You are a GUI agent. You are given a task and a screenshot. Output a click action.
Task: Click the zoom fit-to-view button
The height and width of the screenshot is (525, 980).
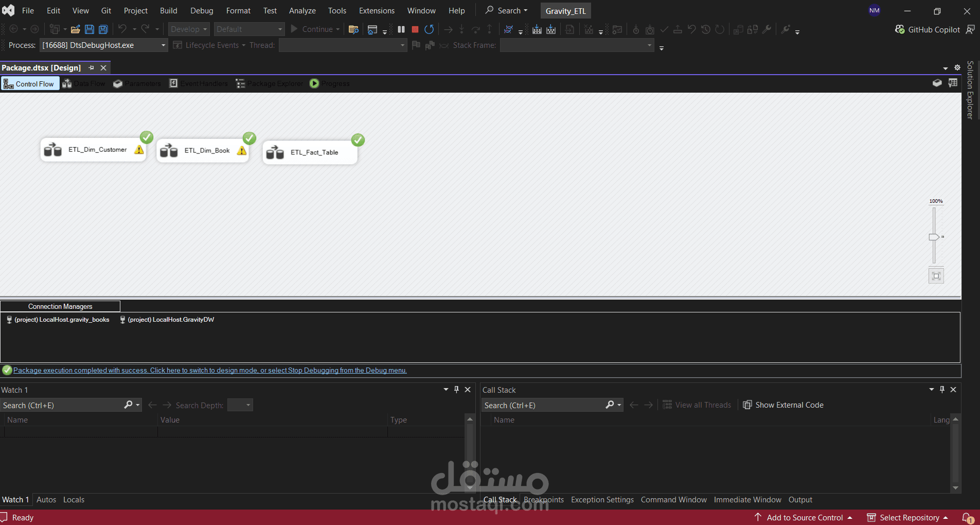click(936, 276)
